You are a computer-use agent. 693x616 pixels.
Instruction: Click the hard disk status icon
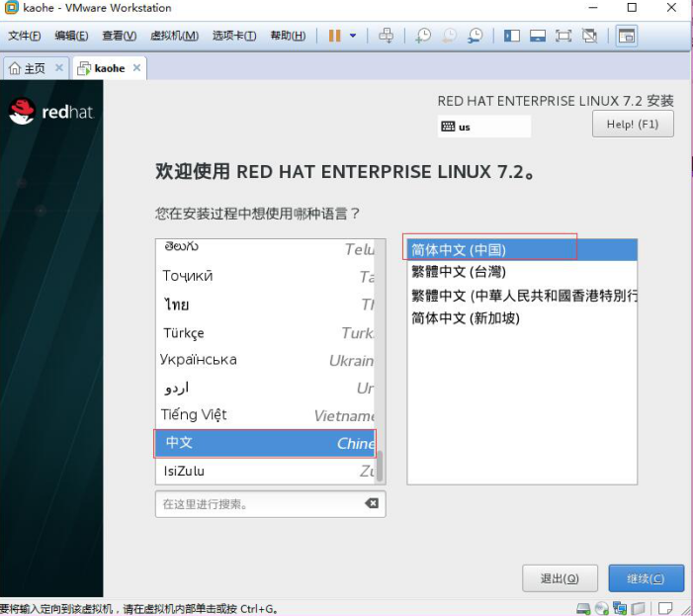583,609
